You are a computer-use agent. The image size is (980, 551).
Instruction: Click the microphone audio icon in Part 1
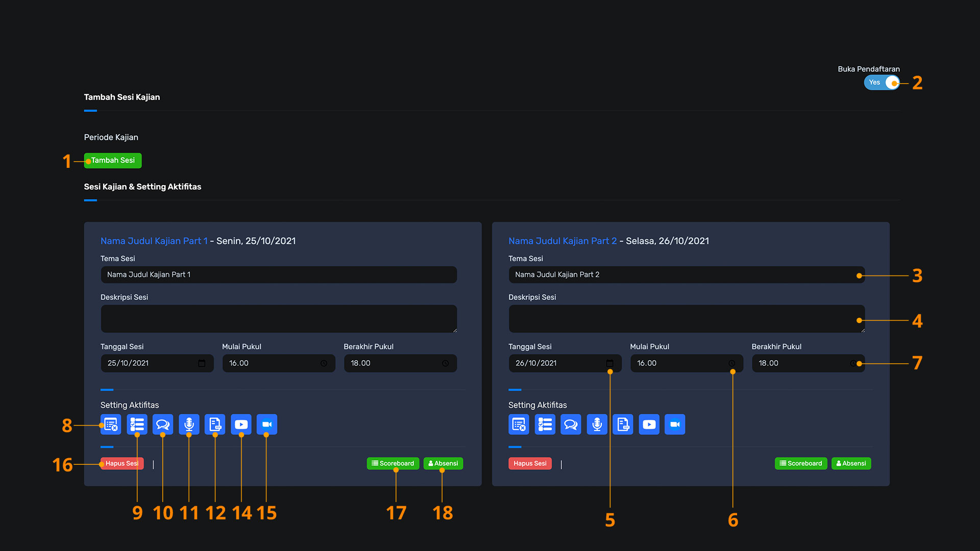point(189,424)
